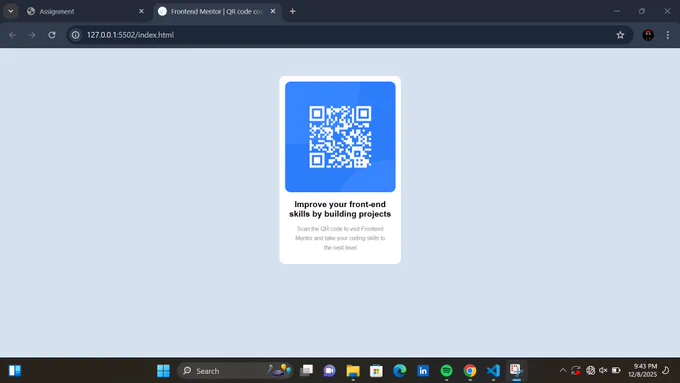The height and width of the screenshot is (383, 680).
Task: Open Task View from the taskbar
Action: (x=307, y=370)
